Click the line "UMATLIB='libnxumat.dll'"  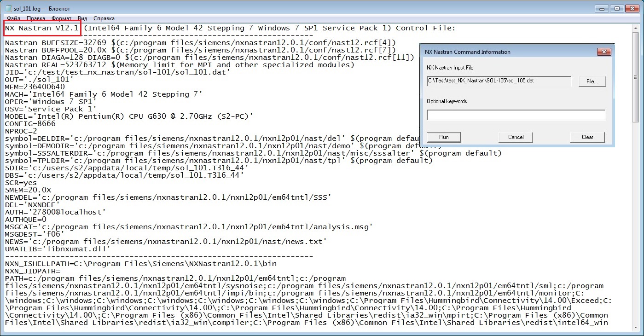point(58,249)
